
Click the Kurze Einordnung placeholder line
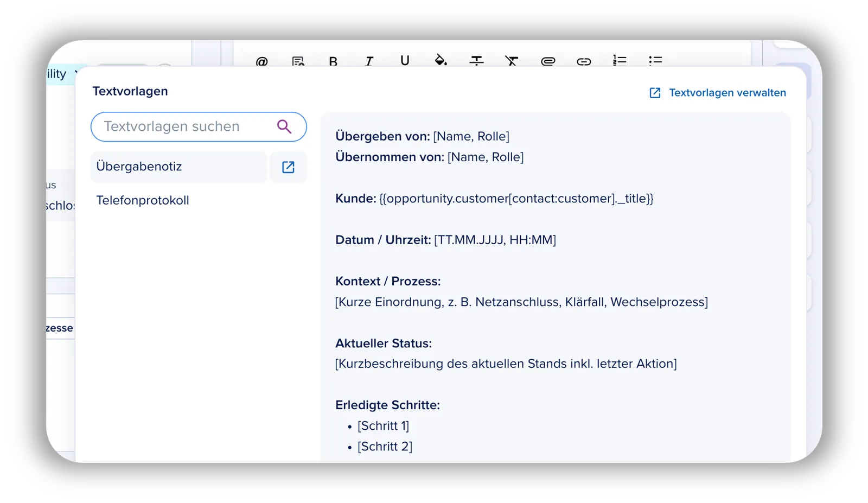click(522, 302)
